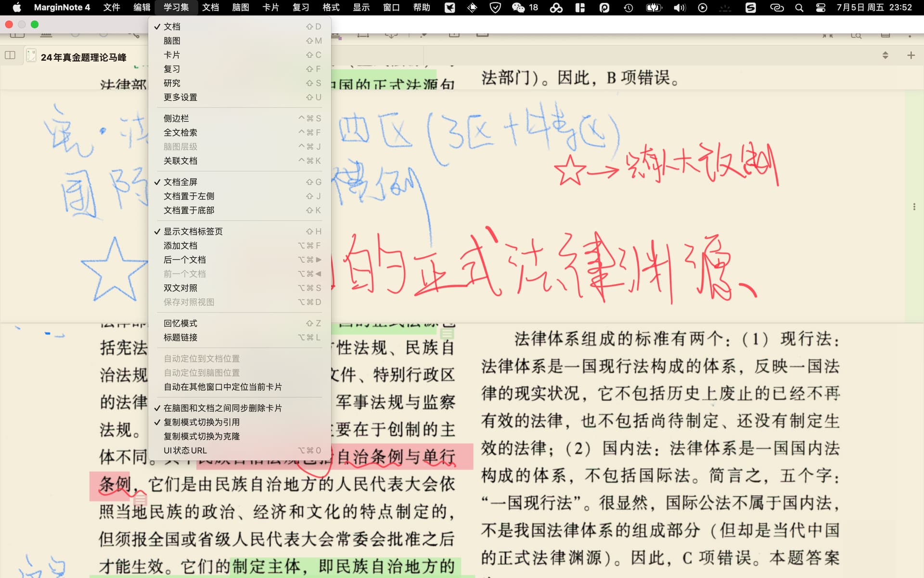Image resolution: width=924 pixels, height=578 pixels.
Task: Toggle 显示文档标签页 option
Action: (239, 232)
